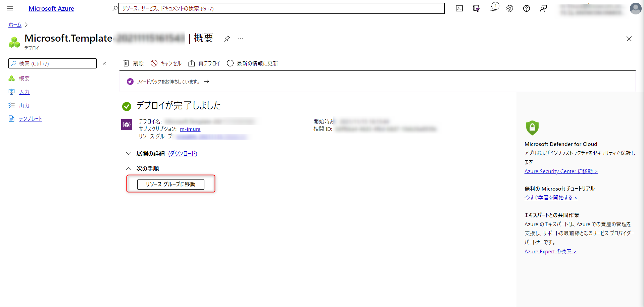Open Azure Expert の検索 link
644x307 pixels.
[550, 252]
